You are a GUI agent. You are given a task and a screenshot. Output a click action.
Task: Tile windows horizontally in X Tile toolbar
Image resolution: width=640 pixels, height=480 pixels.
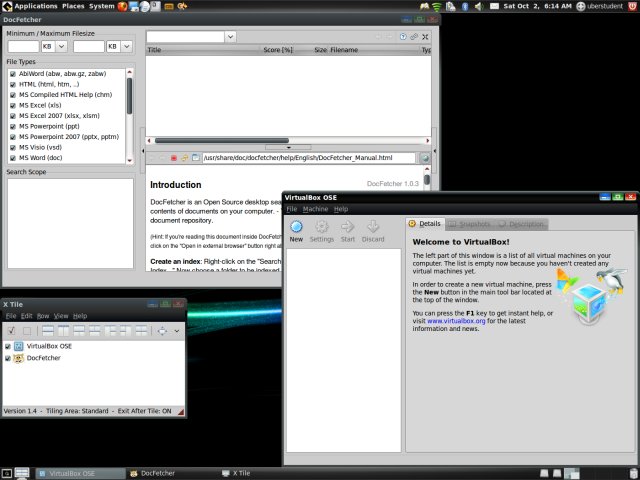point(48,331)
